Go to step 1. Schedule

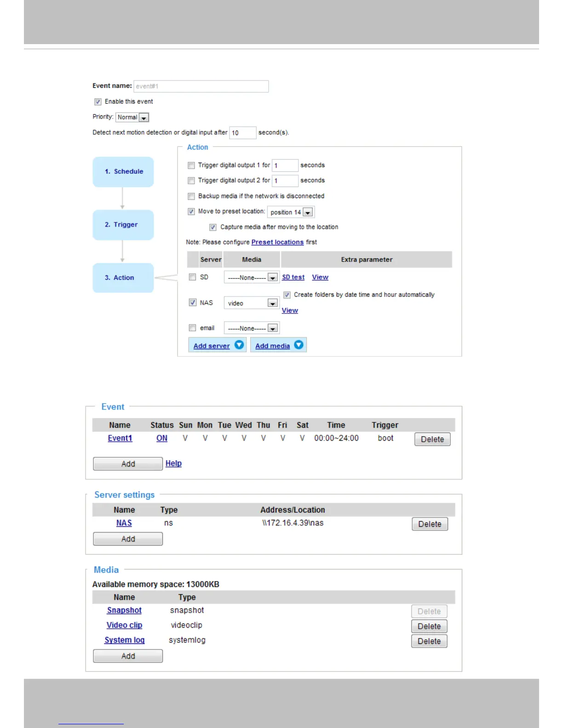click(x=123, y=172)
